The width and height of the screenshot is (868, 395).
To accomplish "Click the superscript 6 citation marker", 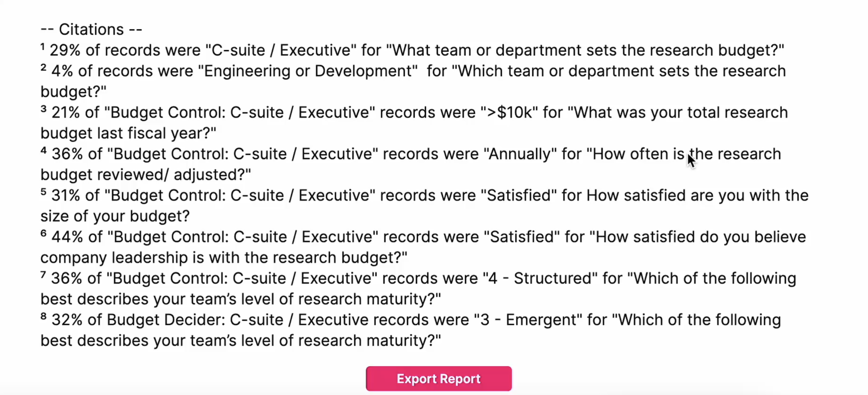I will [x=43, y=234].
